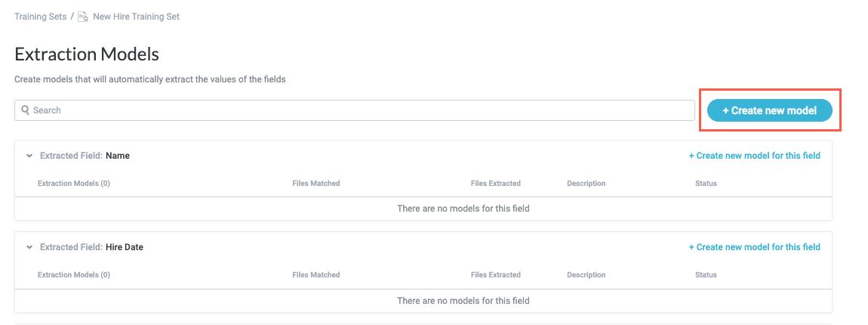Click Description header in the Name section
The width and height of the screenshot is (868, 325).
(x=586, y=184)
